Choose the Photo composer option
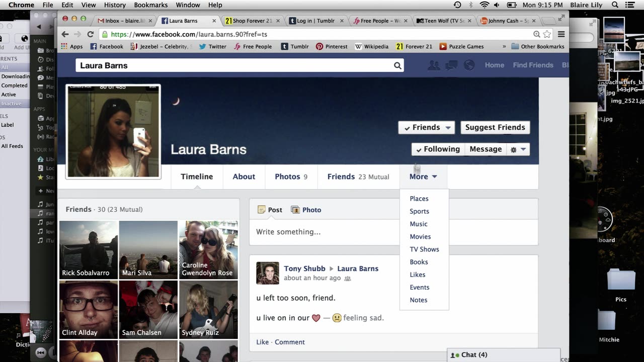644x362 pixels. 306,210
